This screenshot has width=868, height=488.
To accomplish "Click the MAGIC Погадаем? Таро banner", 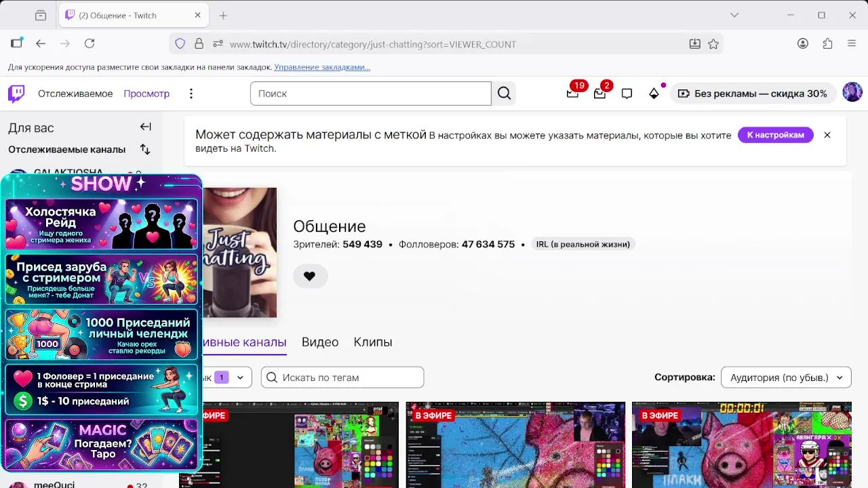I will tap(102, 444).
